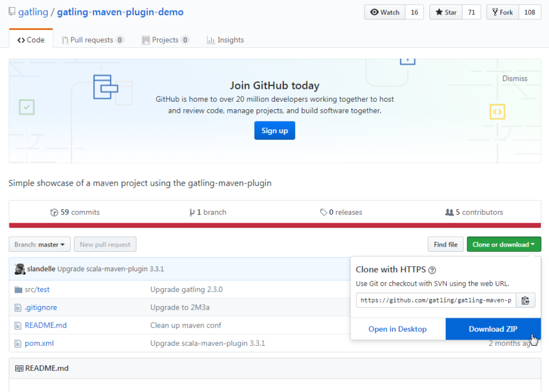Viewport: 549px width, 392px height.
Task: Star the gatling-maven-plugin-demo repository
Action: tap(446, 12)
